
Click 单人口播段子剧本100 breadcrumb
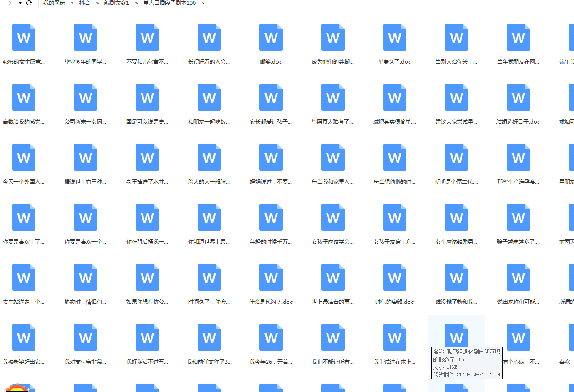(x=169, y=3)
